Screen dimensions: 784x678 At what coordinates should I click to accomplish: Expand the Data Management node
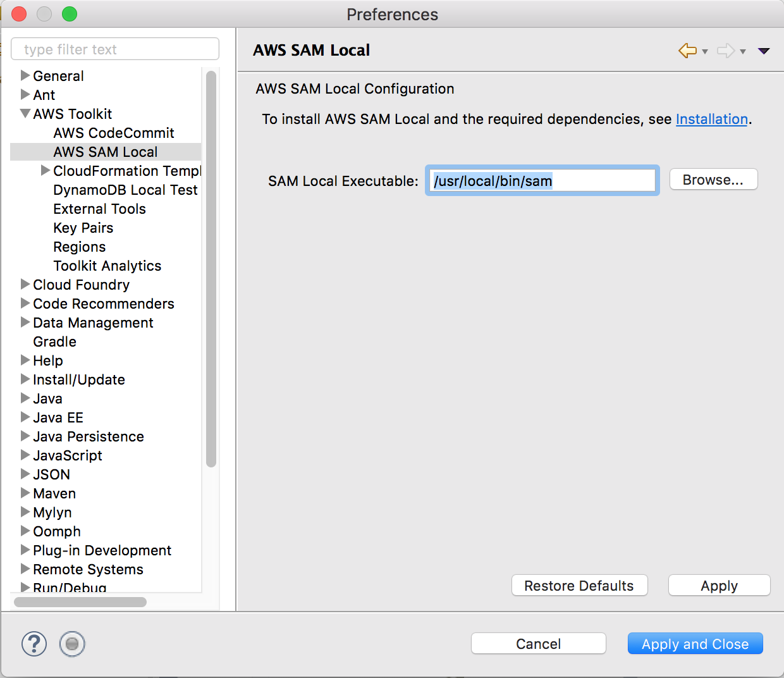(x=25, y=322)
